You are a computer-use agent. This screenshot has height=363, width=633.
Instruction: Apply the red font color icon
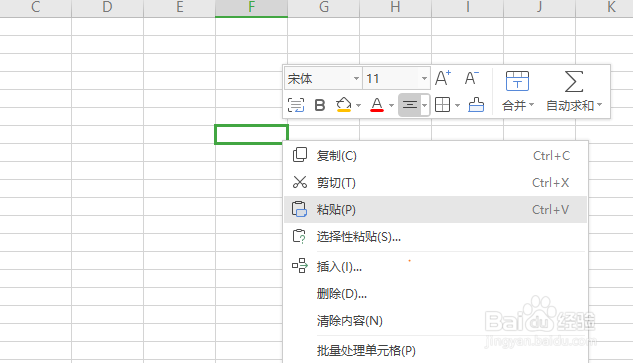click(377, 105)
